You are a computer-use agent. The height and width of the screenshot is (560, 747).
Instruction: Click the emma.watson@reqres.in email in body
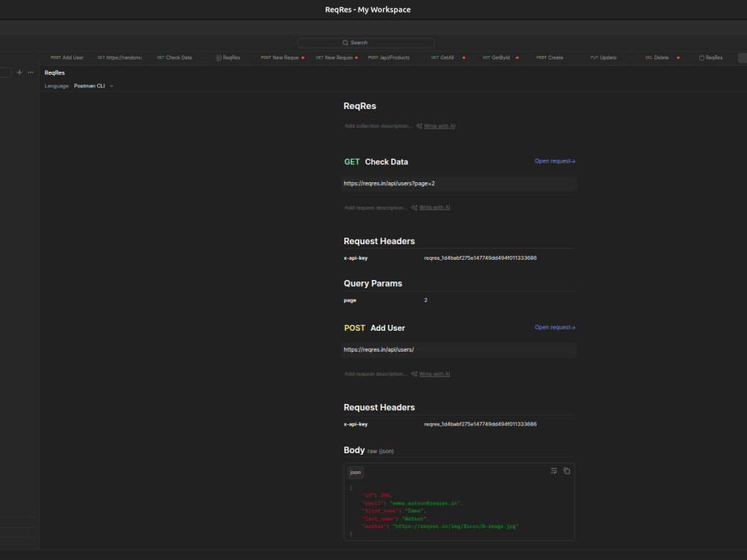(426, 503)
